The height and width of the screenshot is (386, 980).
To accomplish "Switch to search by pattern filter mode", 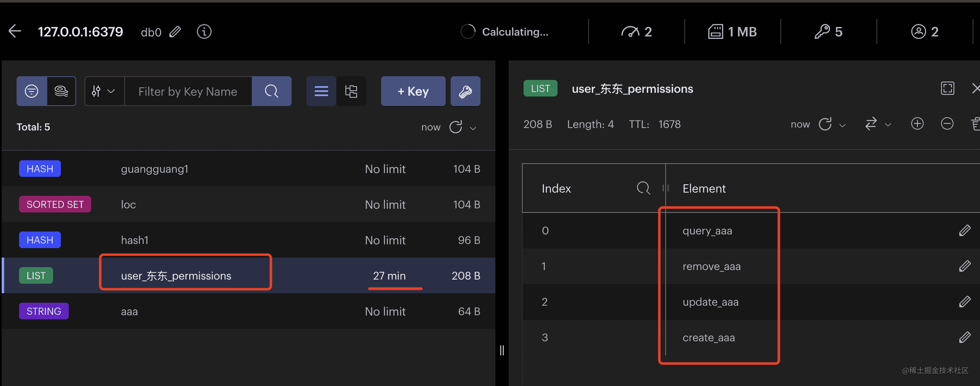I will tap(31, 91).
